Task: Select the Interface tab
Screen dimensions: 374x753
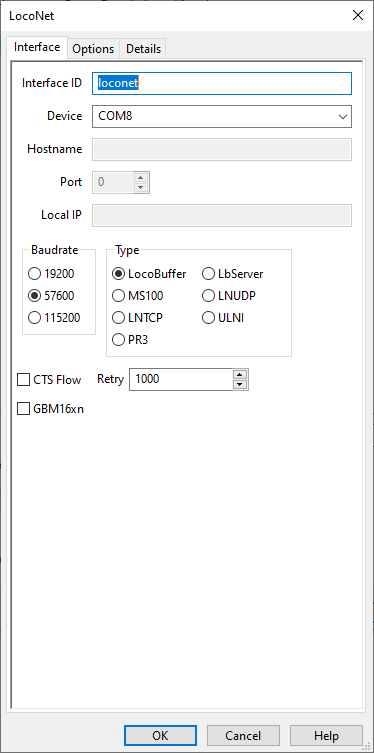Action: coord(37,48)
